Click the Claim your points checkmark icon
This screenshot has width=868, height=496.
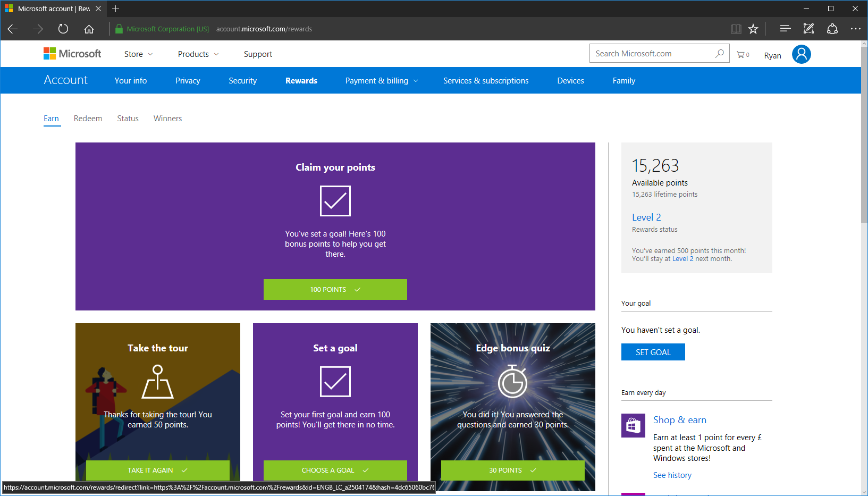[335, 201]
